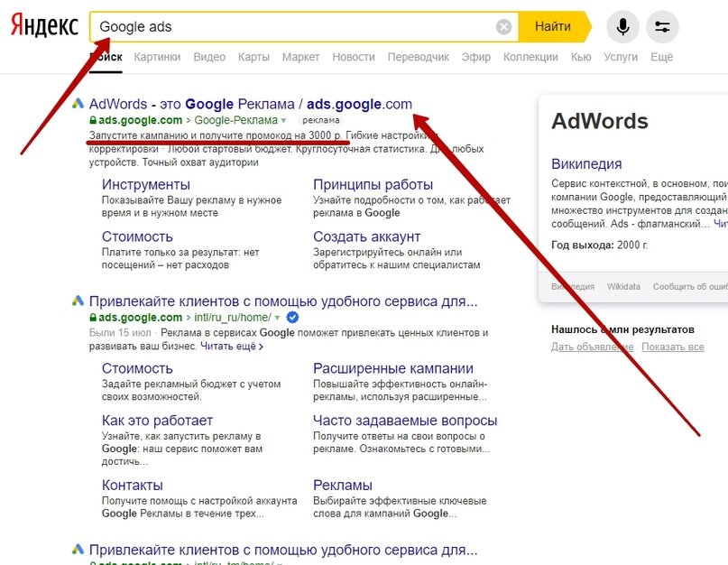Click the intl/ru_ru/home/ breadcrumb

pyautogui.click(x=233, y=318)
